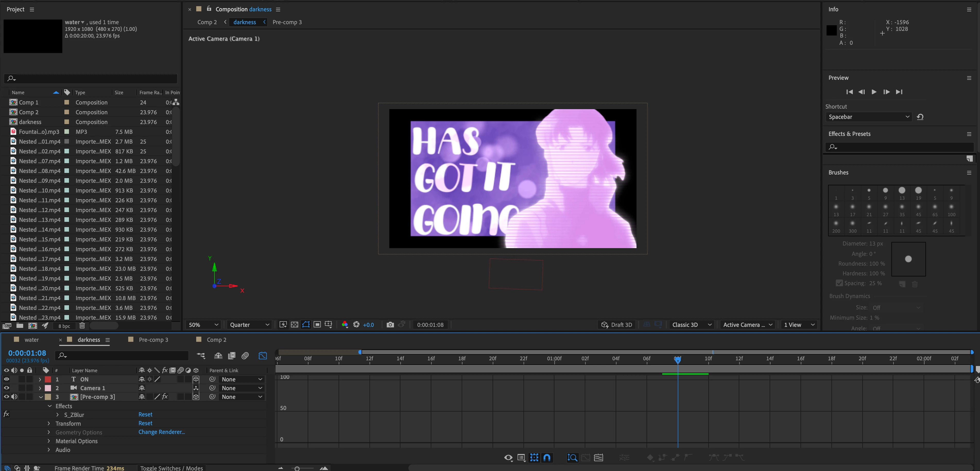The image size is (980, 471).
Task: Create new folder in Project panel
Action: click(x=20, y=326)
